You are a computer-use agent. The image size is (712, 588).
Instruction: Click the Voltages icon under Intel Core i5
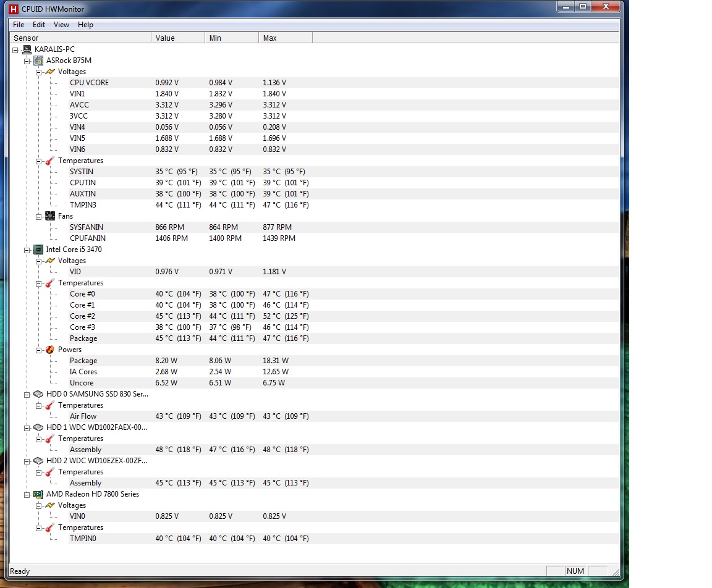pos(50,261)
